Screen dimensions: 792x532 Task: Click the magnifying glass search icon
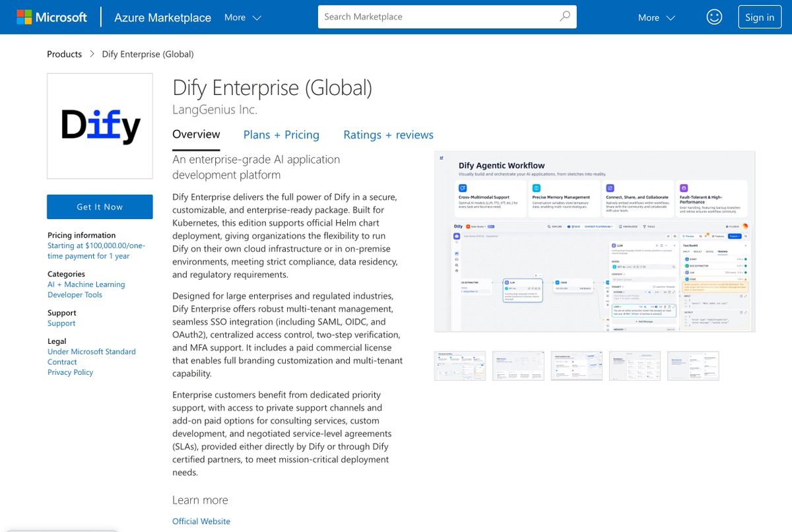[x=565, y=17]
